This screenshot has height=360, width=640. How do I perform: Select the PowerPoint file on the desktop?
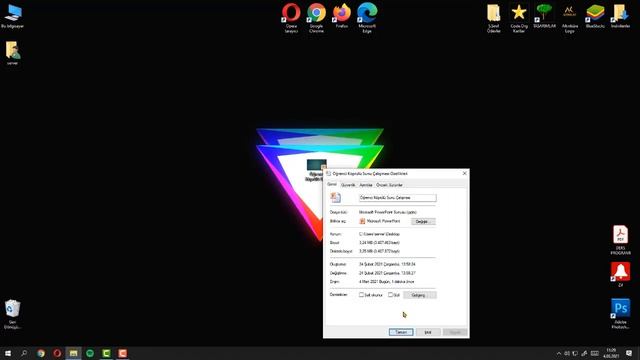[x=316, y=170]
